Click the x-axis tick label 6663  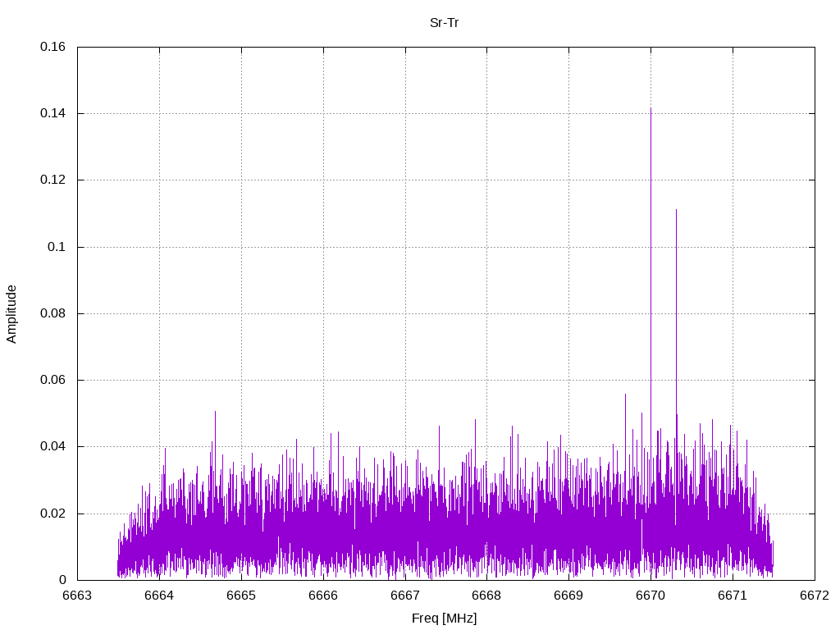point(77,596)
